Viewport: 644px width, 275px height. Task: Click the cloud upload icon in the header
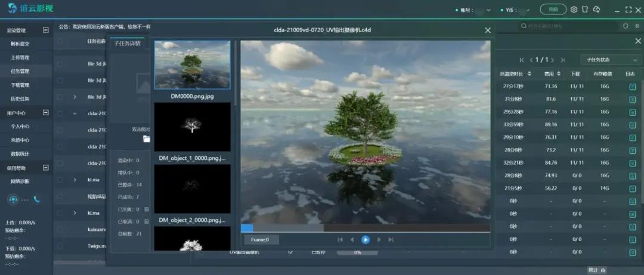click(597, 10)
